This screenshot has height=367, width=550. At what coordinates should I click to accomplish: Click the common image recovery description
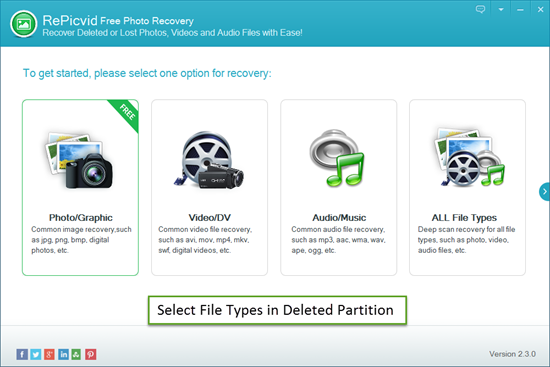click(81, 240)
